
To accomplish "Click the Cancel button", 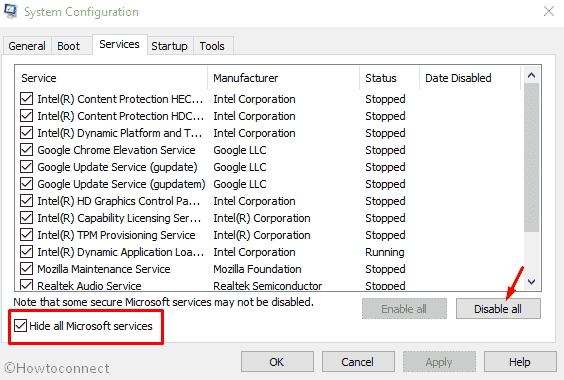I will tap(358, 362).
